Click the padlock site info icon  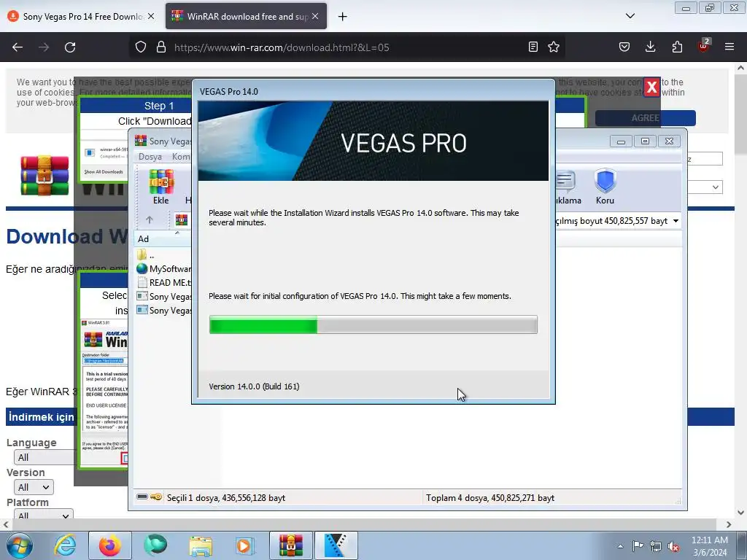pyautogui.click(x=161, y=47)
